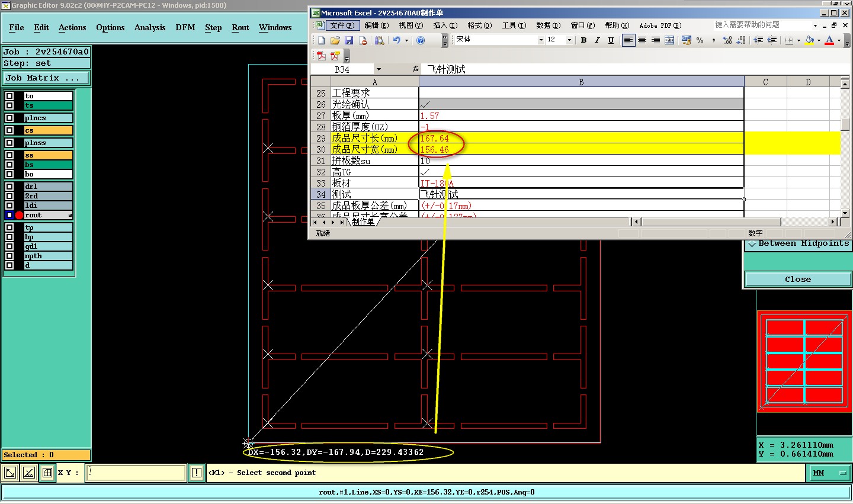Click the Underline icon in Excel
Screen dimensions: 853x504
click(x=611, y=40)
